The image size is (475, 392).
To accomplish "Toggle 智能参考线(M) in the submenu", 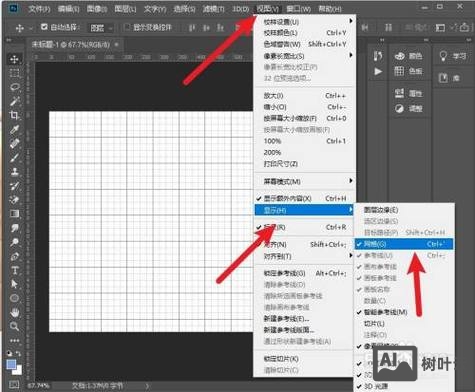I will (404, 312).
